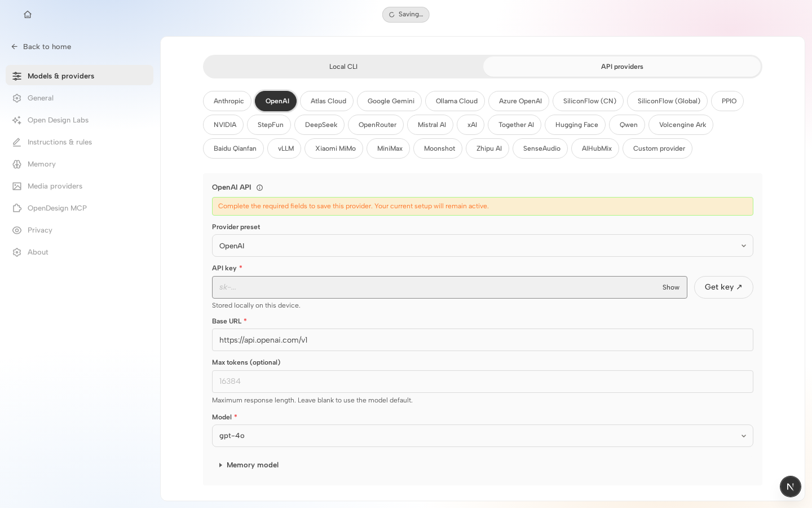Select the Atlas Cloud provider chip
812x508 pixels.
pos(327,101)
